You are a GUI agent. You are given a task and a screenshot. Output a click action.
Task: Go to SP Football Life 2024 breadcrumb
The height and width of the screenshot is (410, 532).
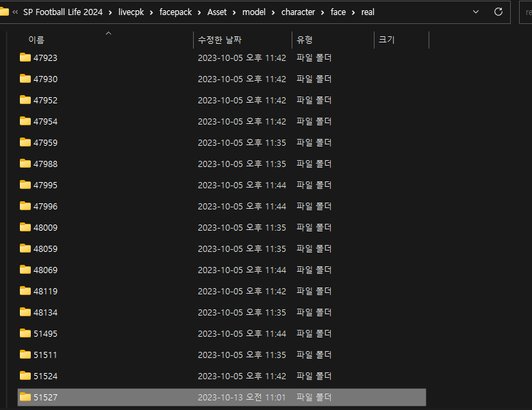tap(63, 12)
